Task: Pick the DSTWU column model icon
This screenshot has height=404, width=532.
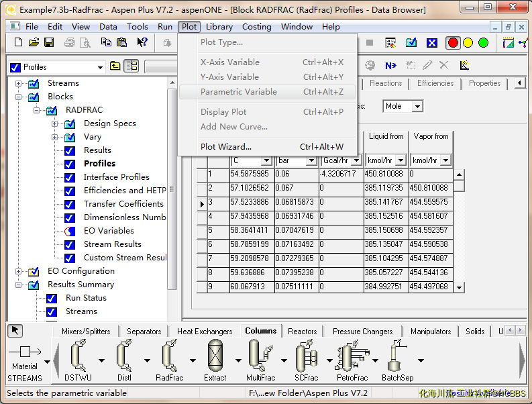Action: (78, 356)
